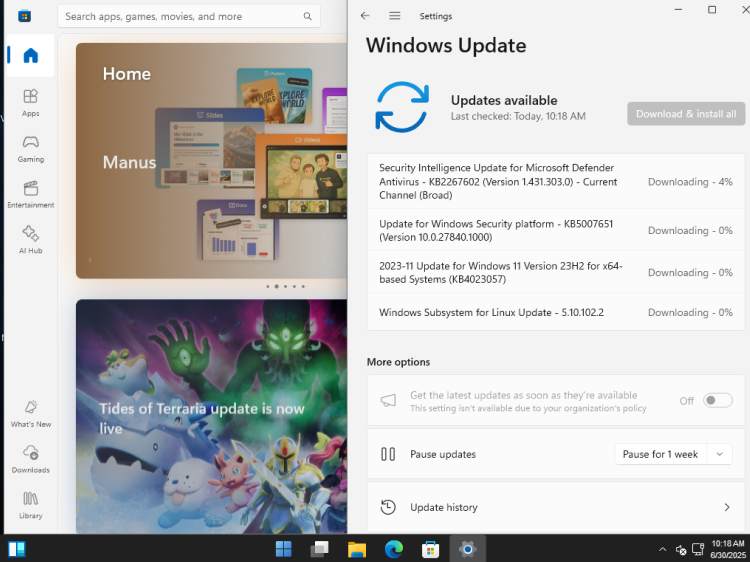Open Apps section in Microsoft Store
The height and width of the screenshot is (562, 750).
click(31, 102)
